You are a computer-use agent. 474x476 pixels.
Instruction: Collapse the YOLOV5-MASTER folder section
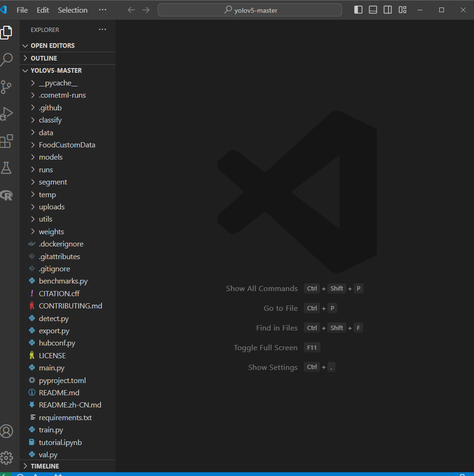click(x=68, y=70)
